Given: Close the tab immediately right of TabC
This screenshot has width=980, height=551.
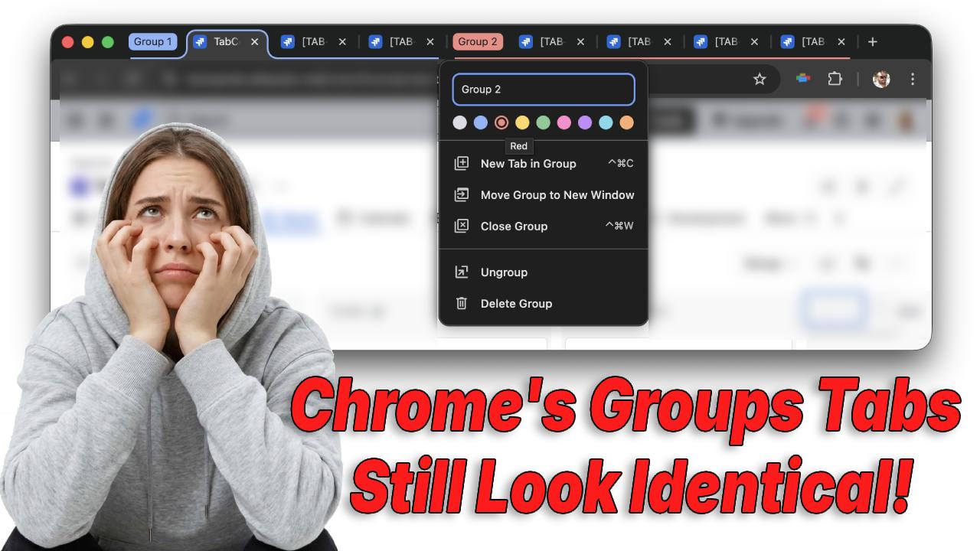Looking at the screenshot, I should click(342, 42).
